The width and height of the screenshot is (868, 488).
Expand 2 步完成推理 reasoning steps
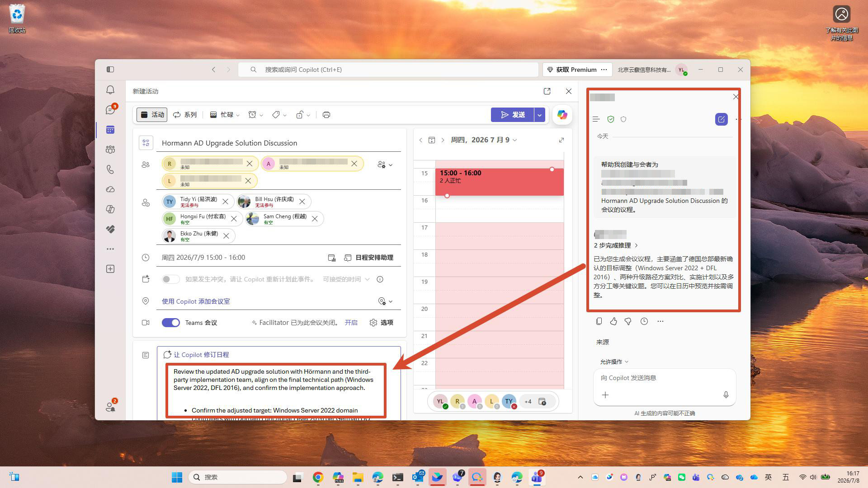616,245
